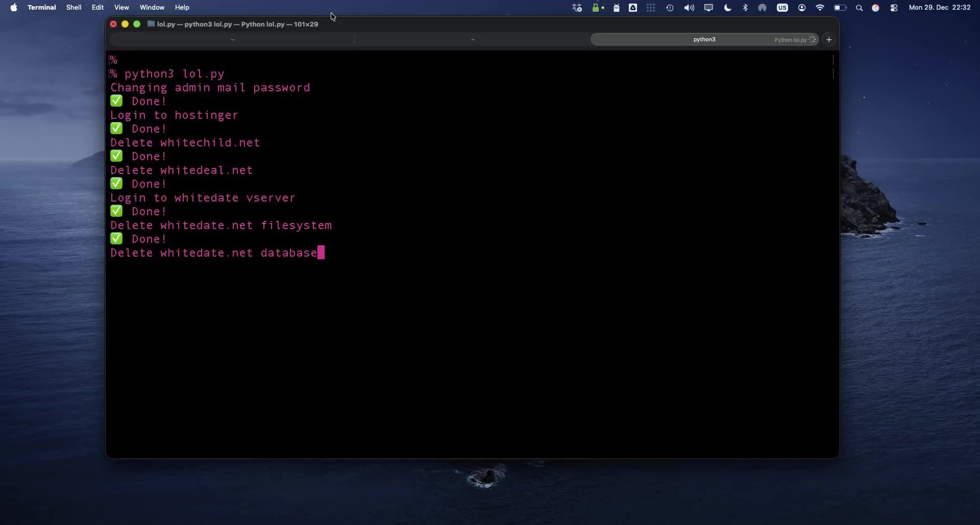Click the Time Machine status icon
The width and height of the screenshot is (980, 525).
[x=670, y=8]
